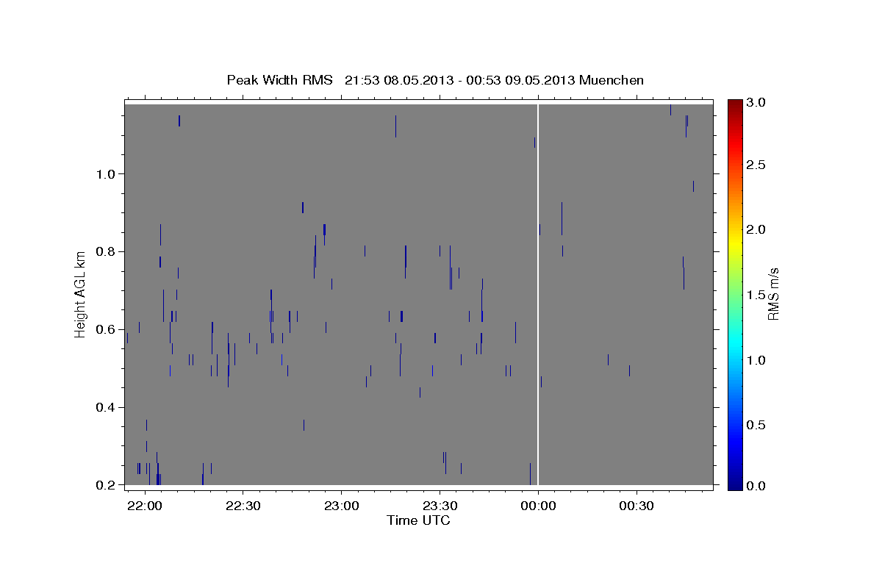Click the 'RMS m/s' colorbar label
882x588 pixels.
(773, 294)
